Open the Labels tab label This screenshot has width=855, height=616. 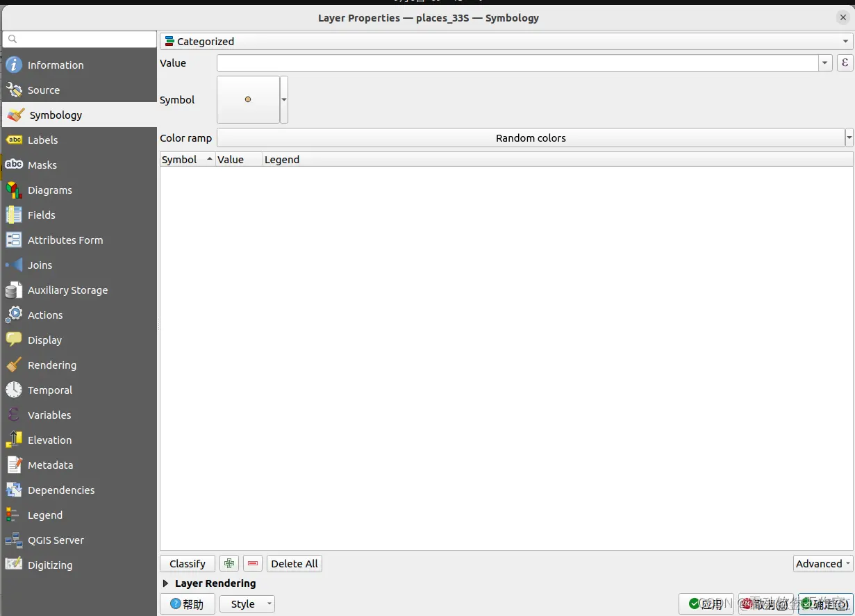[43, 140]
